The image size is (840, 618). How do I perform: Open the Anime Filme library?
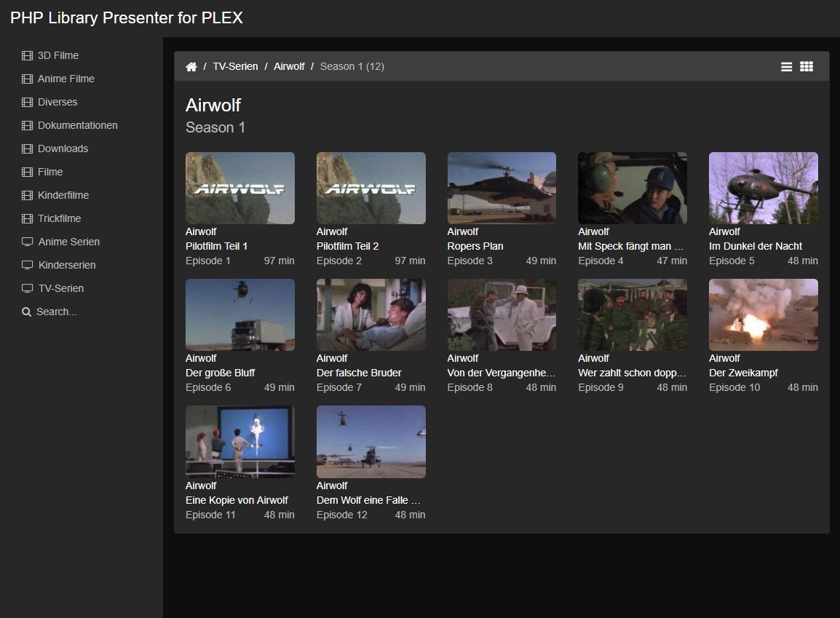pos(66,79)
